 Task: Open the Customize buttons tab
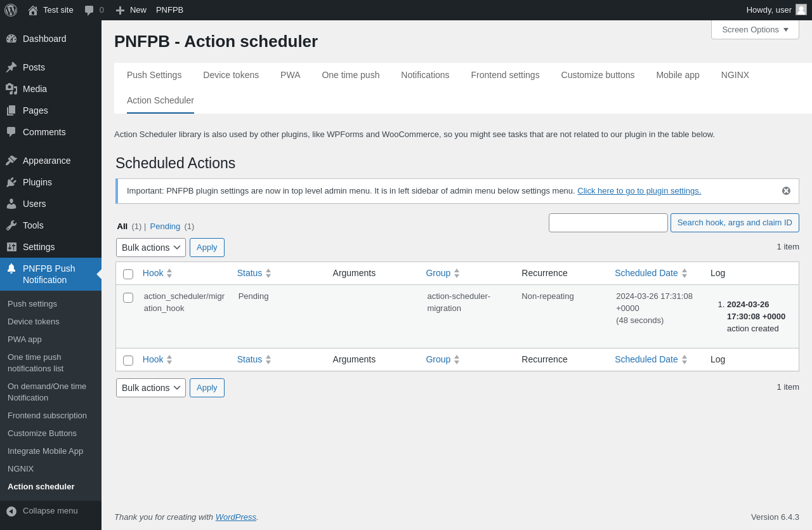598,75
